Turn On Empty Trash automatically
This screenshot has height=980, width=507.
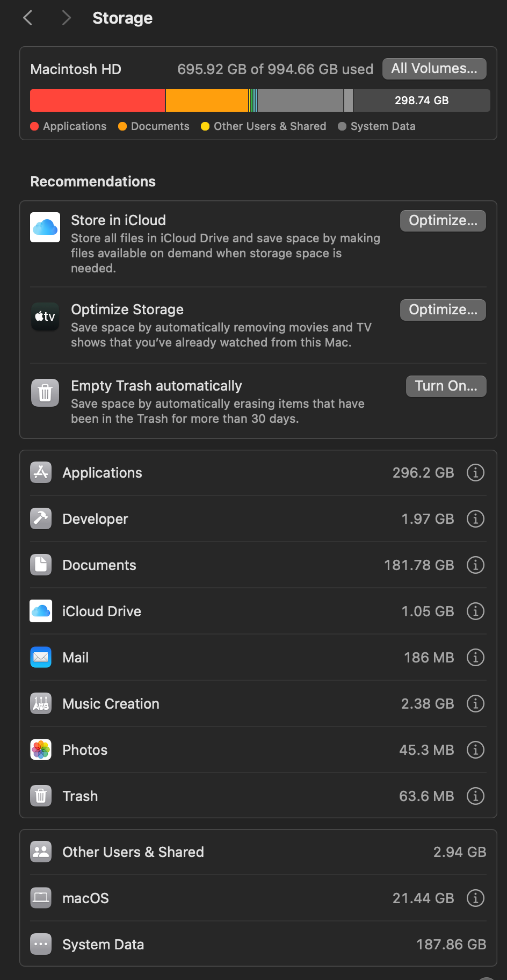tap(446, 386)
